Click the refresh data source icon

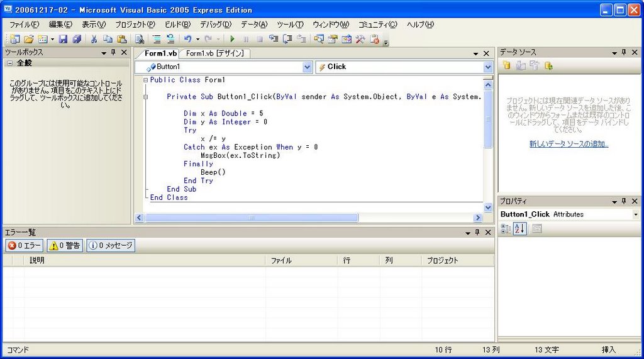click(548, 65)
